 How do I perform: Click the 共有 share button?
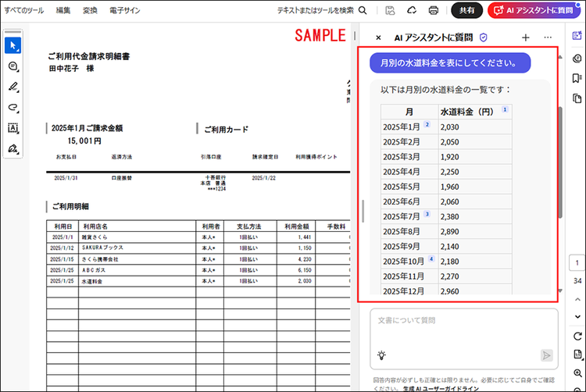[466, 10]
